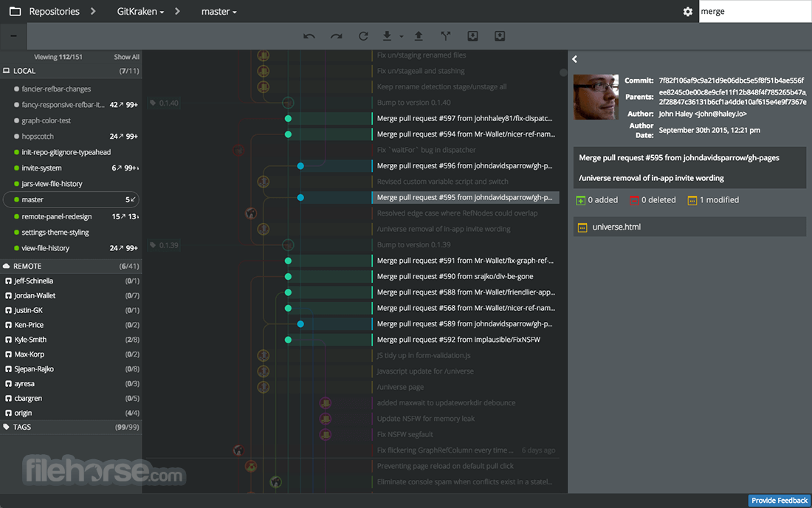Select the fancier-refbar-changes branch
The height and width of the screenshot is (508, 812).
click(x=56, y=89)
